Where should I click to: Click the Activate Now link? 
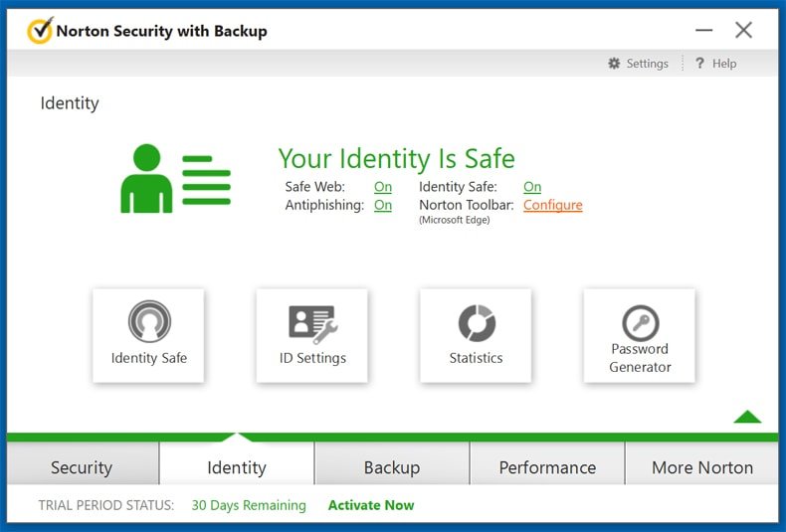click(371, 505)
